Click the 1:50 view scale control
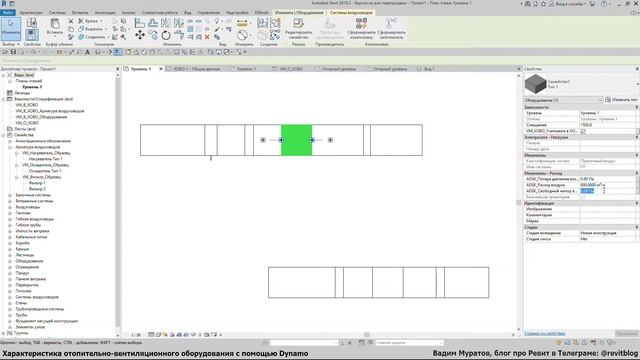 [x=136, y=335]
